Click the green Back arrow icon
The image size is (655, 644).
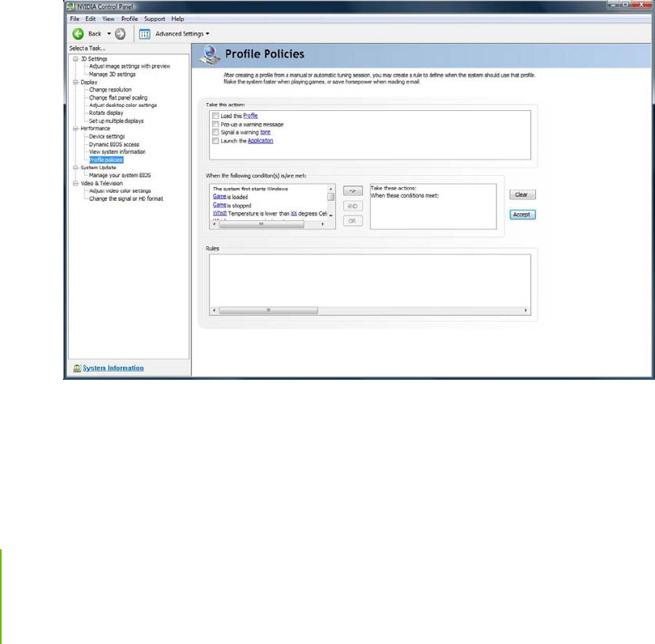pyautogui.click(x=78, y=34)
